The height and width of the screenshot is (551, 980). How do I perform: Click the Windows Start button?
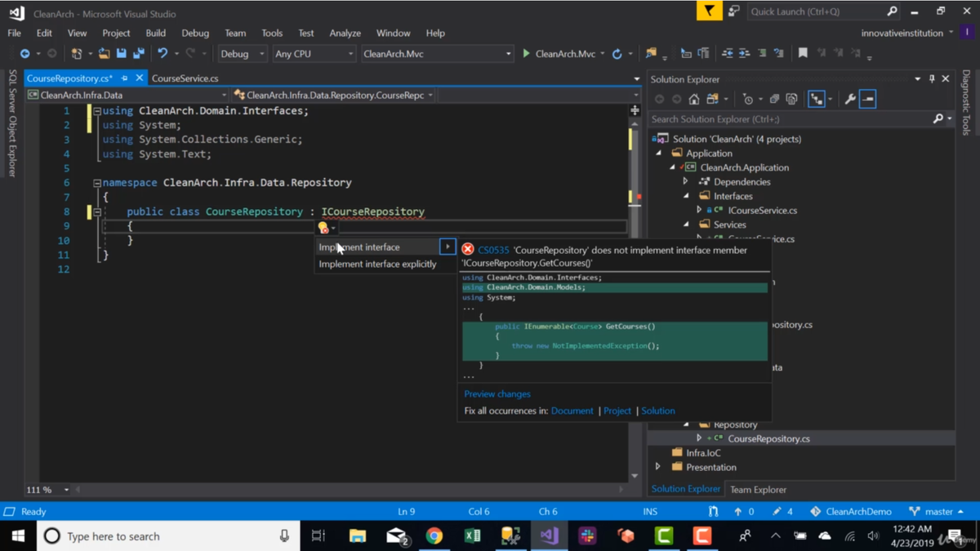pyautogui.click(x=18, y=536)
